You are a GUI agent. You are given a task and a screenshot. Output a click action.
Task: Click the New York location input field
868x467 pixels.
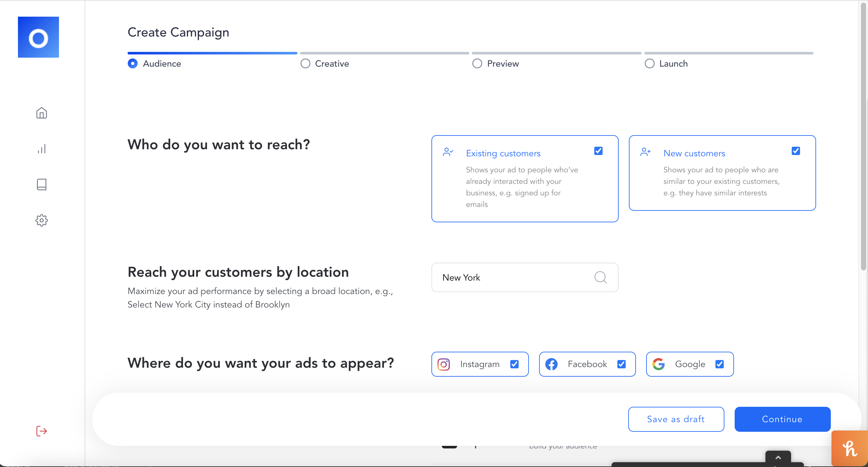click(525, 277)
